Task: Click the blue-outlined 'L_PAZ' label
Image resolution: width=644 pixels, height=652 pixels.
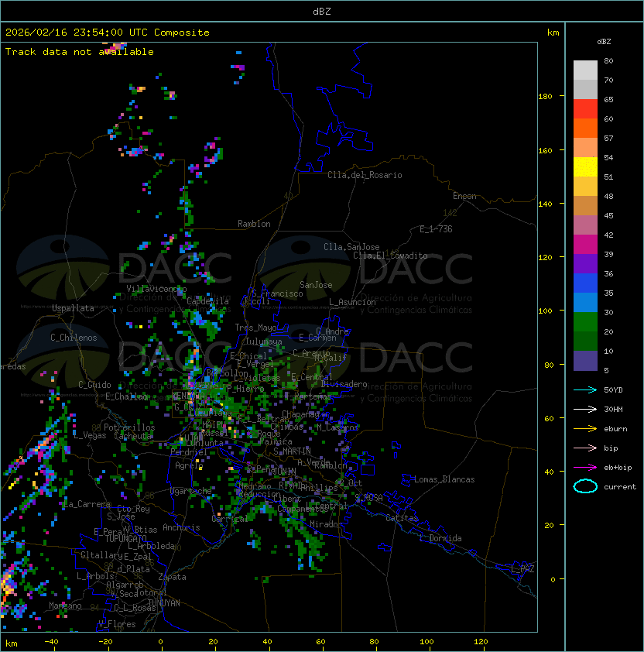Action: [522, 569]
